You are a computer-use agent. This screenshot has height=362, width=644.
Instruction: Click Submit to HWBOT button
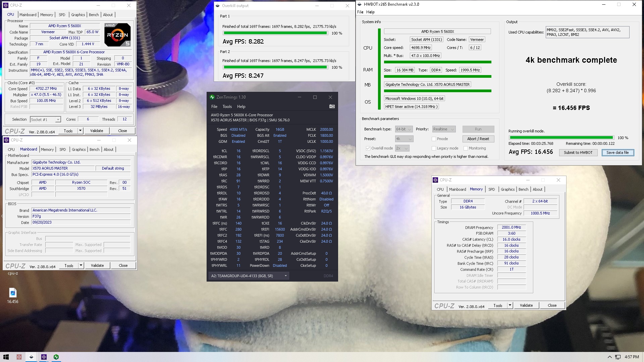coord(578,153)
